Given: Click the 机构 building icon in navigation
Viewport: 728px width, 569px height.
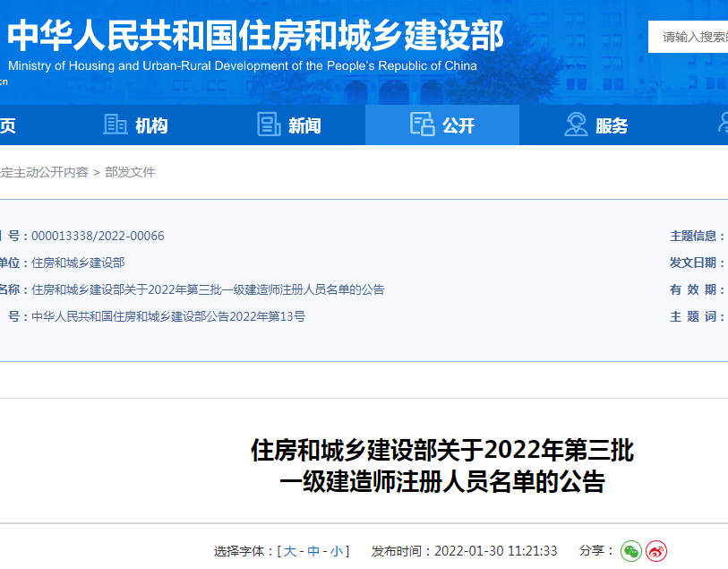Looking at the screenshot, I should [x=116, y=125].
